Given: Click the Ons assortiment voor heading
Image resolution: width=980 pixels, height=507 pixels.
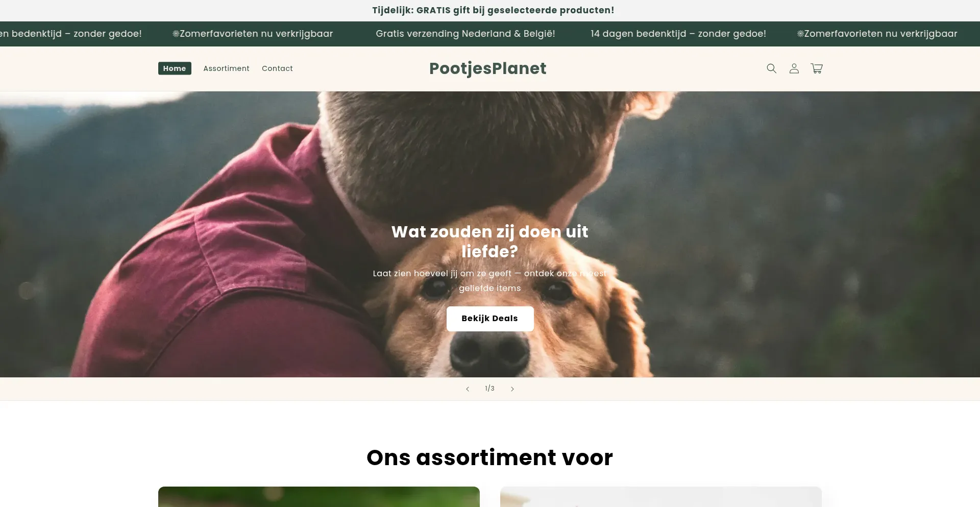Looking at the screenshot, I should pos(490,457).
